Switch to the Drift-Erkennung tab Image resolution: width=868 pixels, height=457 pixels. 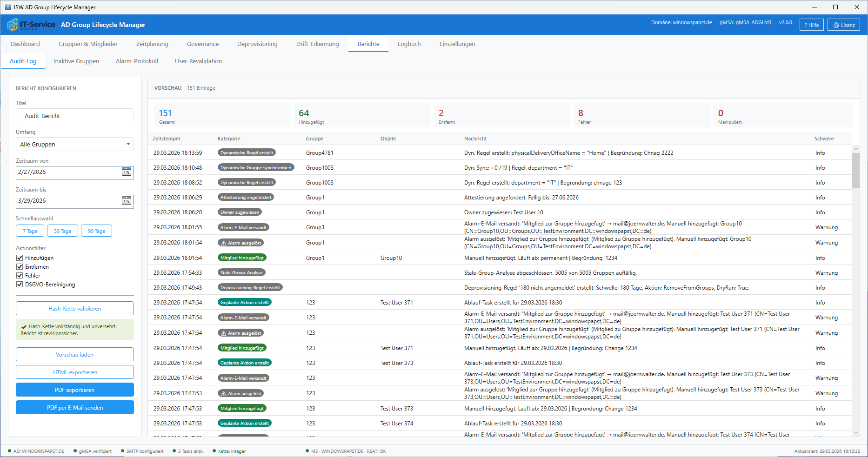pos(317,44)
